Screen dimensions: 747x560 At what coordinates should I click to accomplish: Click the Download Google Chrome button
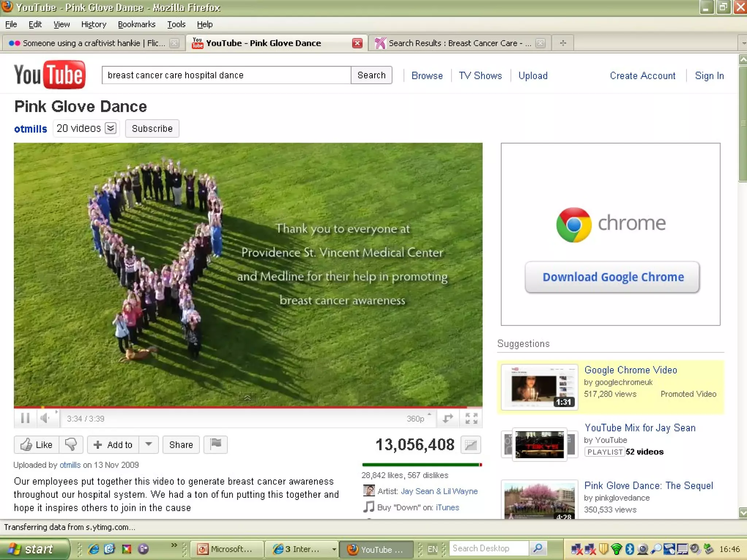coord(612,277)
